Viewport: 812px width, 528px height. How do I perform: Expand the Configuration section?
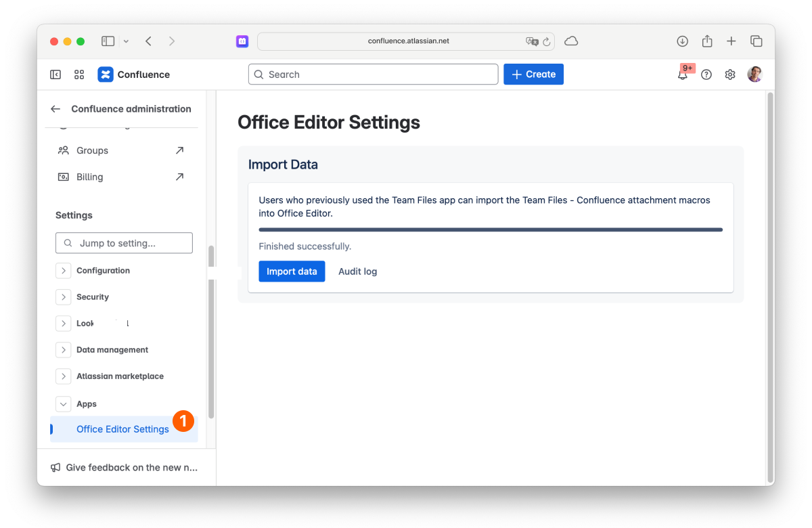64,271
